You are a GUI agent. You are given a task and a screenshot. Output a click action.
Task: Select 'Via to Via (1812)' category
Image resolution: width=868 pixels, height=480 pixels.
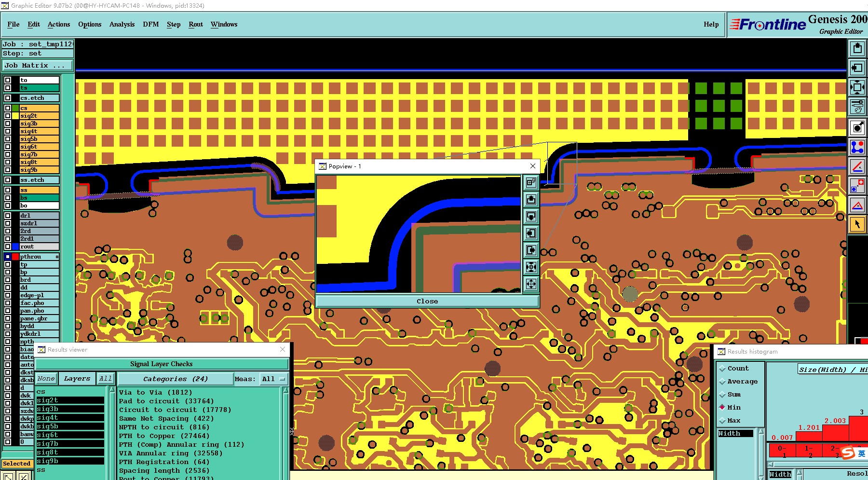[x=156, y=392]
